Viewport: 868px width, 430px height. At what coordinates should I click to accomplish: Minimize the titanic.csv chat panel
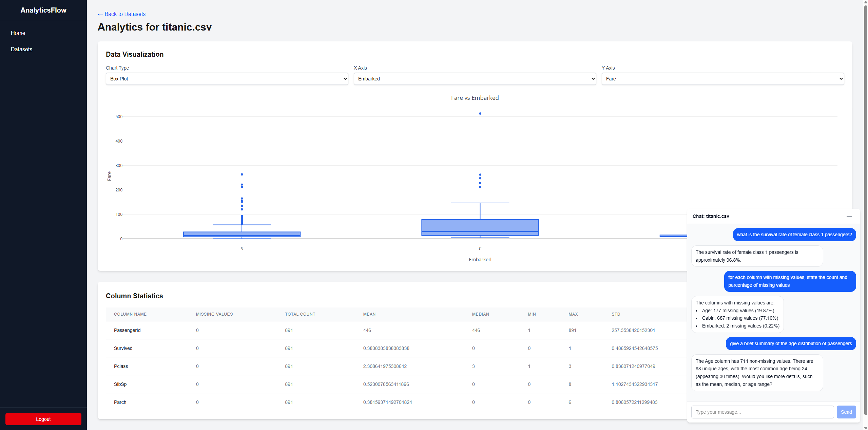(849, 216)
